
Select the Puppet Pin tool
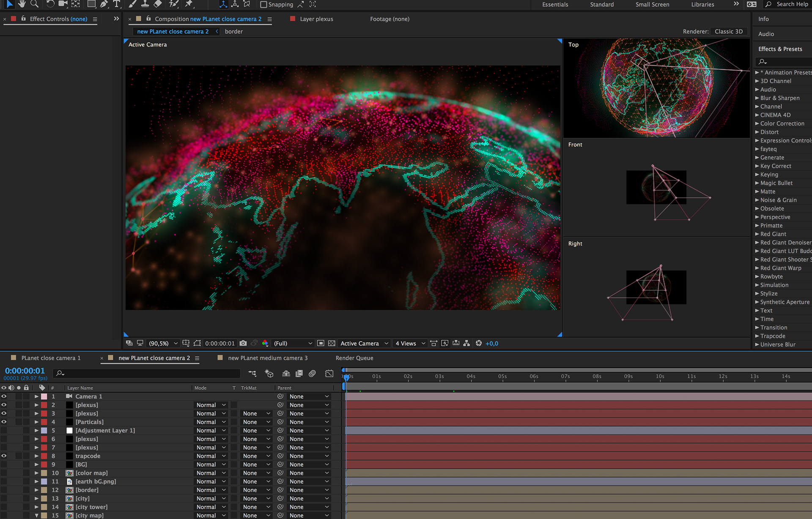point(189,4)
